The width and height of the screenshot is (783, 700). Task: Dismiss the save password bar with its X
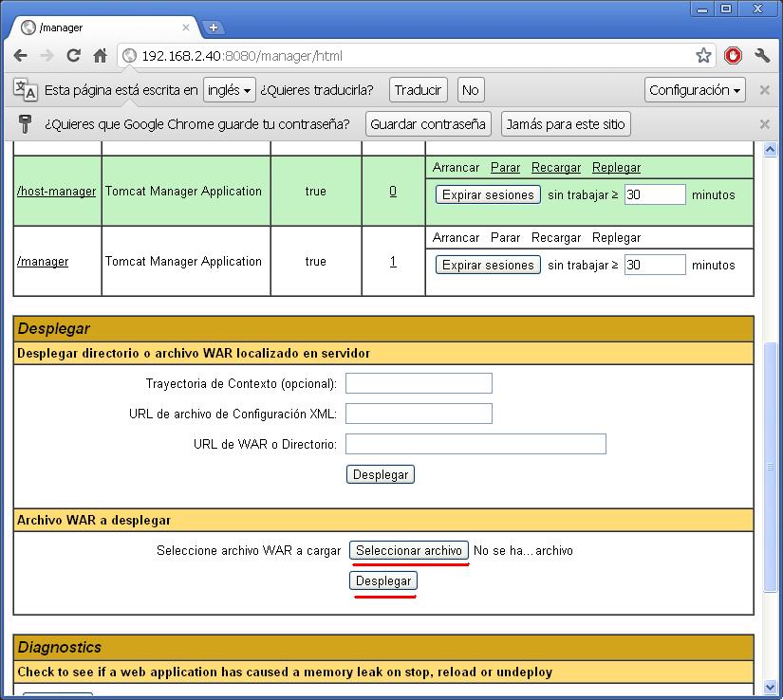click(765, 123)
